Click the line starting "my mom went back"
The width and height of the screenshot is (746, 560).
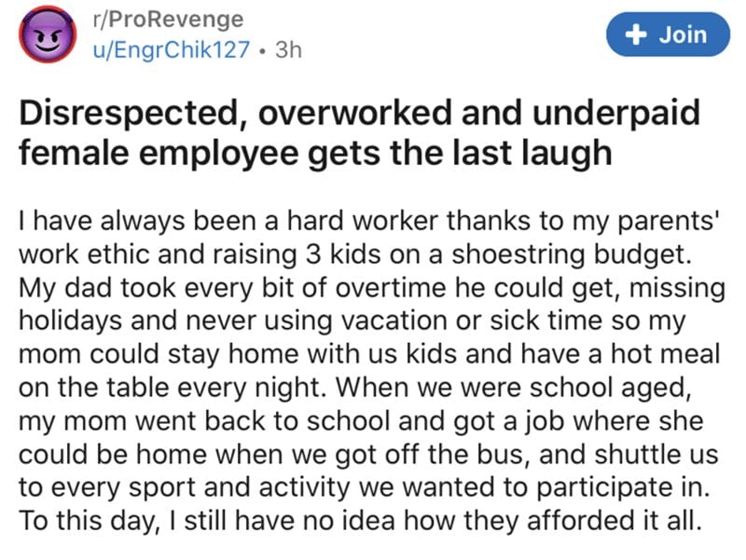click(361, 422)
